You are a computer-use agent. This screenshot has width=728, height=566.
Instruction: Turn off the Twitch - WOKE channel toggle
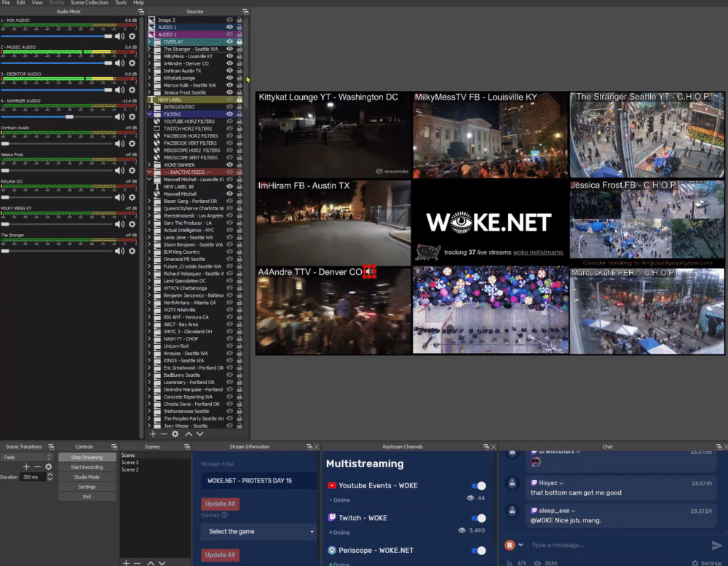coord(479,518)
